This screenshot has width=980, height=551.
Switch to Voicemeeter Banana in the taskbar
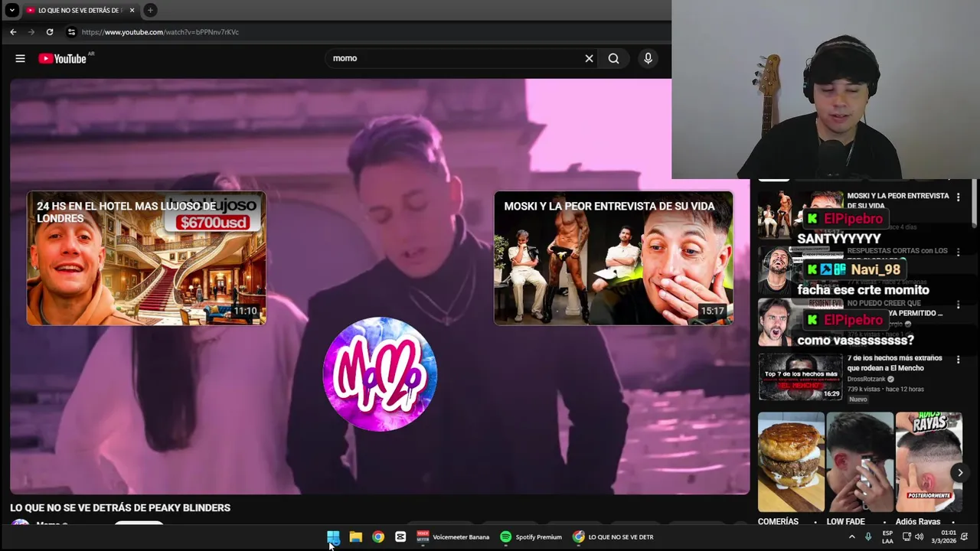452,536
